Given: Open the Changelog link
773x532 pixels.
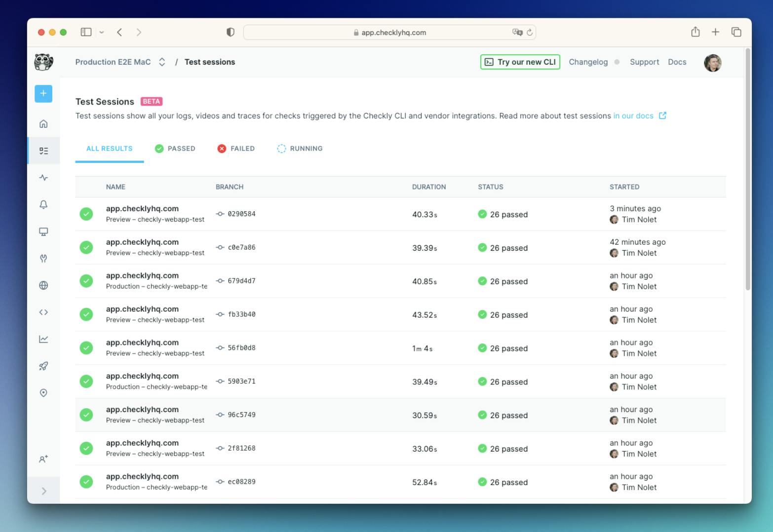Looking at the screenshot, I should coord(588,62).
